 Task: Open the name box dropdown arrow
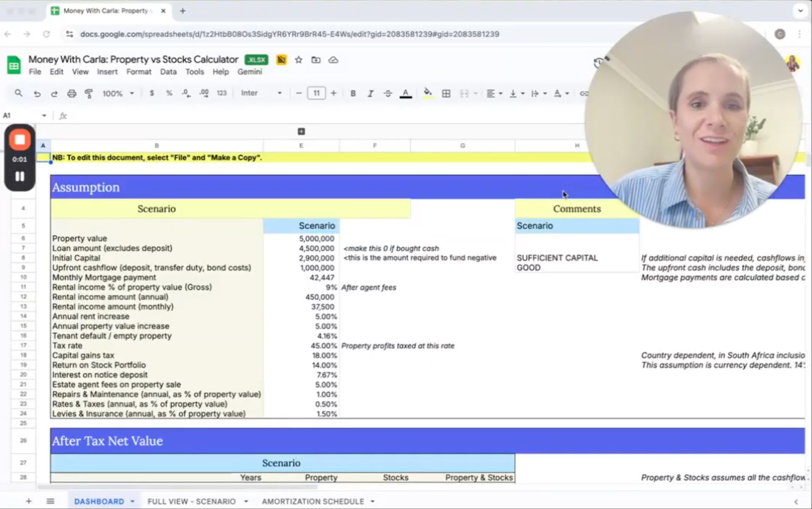pyautogui.click(x=44, y=115)
